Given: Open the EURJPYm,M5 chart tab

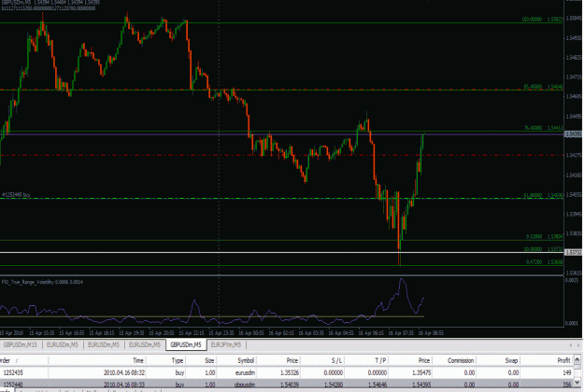Looking at the screenshot, I should click(226, 345).
